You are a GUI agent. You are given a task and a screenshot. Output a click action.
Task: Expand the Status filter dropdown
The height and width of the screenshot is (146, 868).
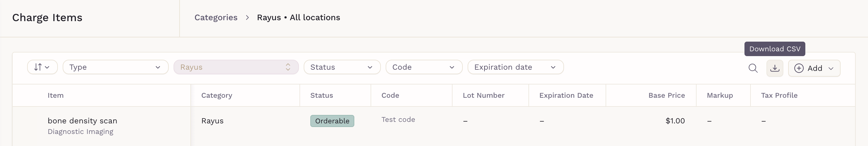[x=342, y=67]
